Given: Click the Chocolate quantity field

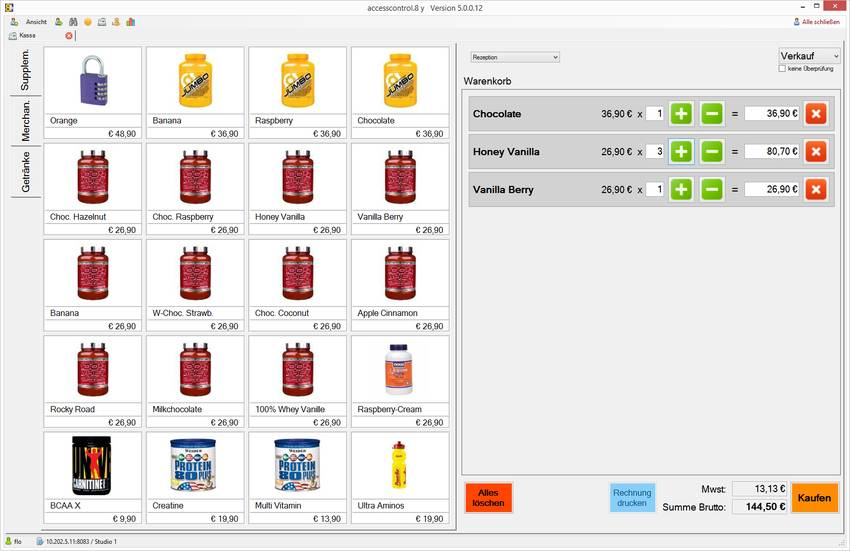Looking at the screenshot, I should 655,114.
